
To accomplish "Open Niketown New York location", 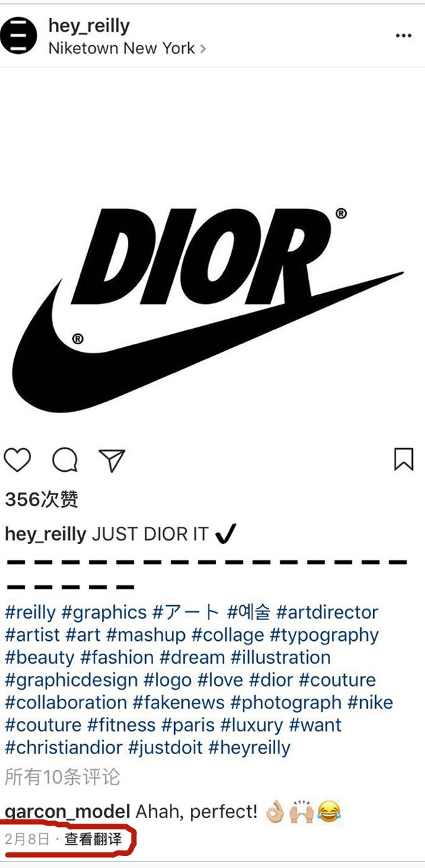I will click(x=121, y=49).
